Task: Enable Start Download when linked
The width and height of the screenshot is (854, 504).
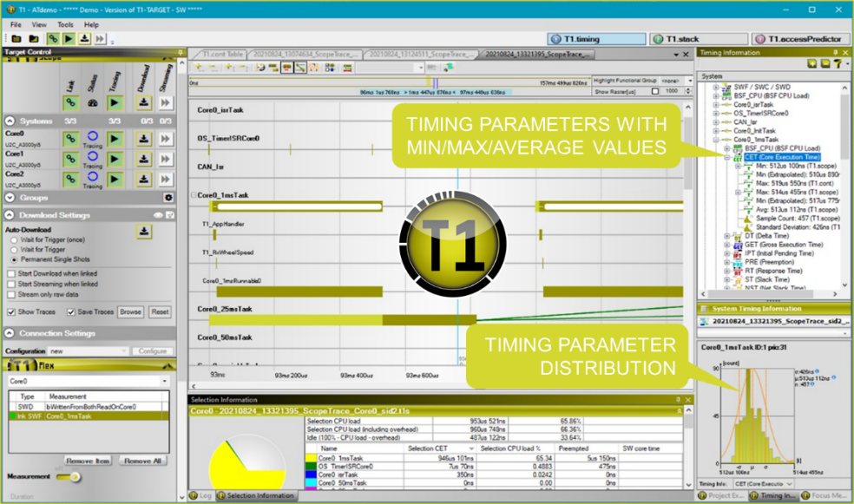Action: (x=11, y=273)
